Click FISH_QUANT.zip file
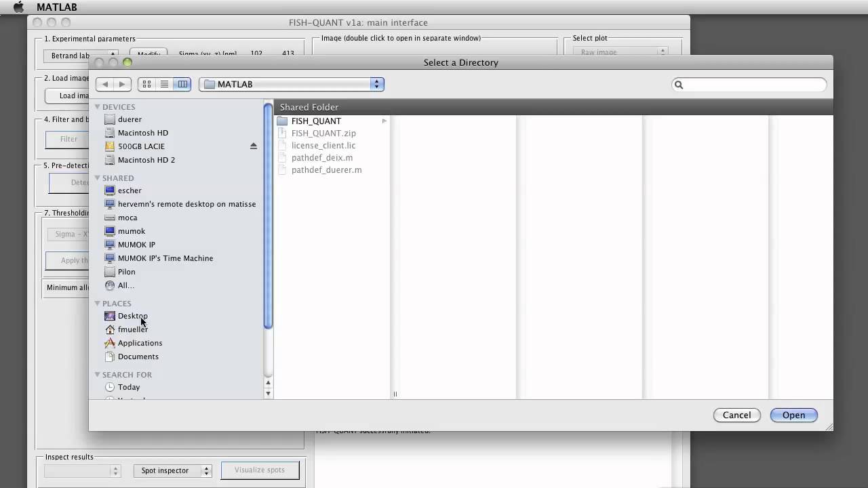The width and height of the screenshot is (868, 488). [323, 133]
